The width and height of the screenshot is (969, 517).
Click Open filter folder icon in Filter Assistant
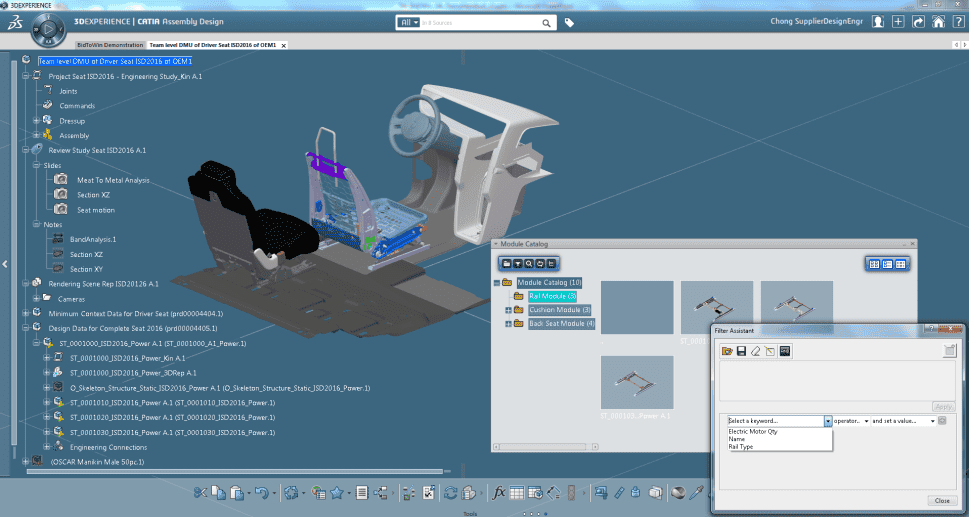727,351
